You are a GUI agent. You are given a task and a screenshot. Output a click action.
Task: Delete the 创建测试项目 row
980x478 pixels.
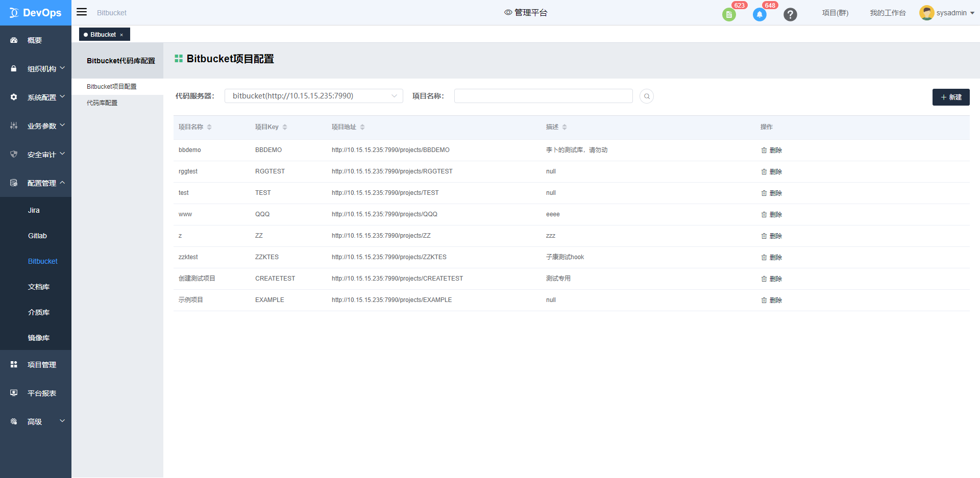click(x=771, y=279)
